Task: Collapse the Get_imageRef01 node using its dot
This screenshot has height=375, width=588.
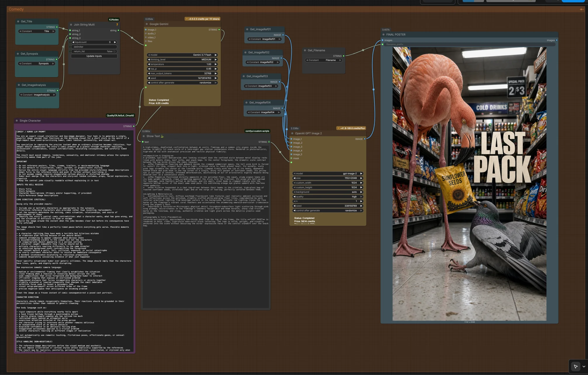Action: (x=247, y=29)
